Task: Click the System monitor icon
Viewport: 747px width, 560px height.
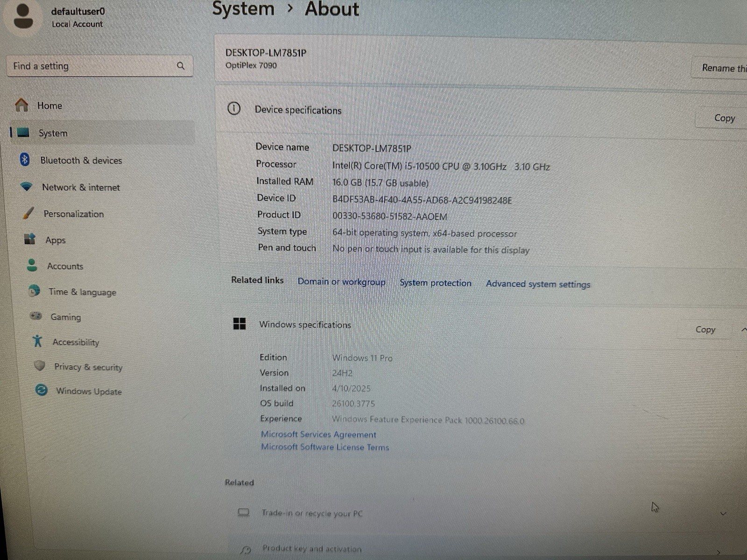Action: pyautogui.click(x=23, y=133)
